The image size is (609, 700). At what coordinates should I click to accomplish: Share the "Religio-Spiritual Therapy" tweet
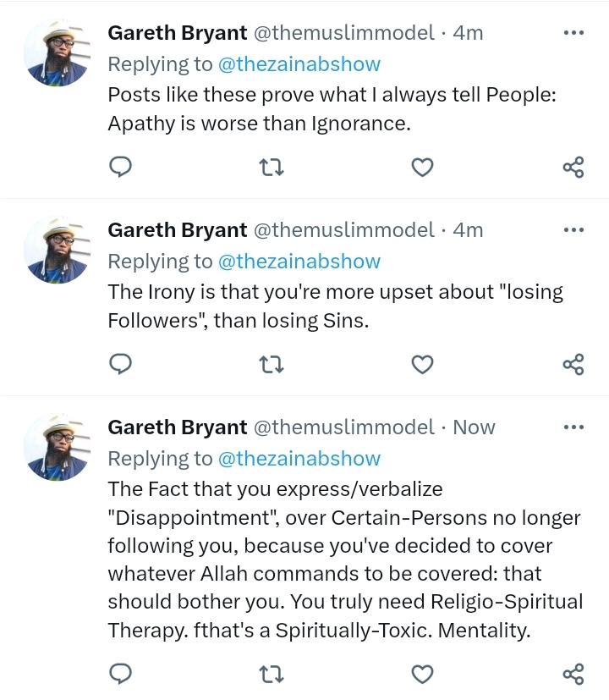(573, 674)
